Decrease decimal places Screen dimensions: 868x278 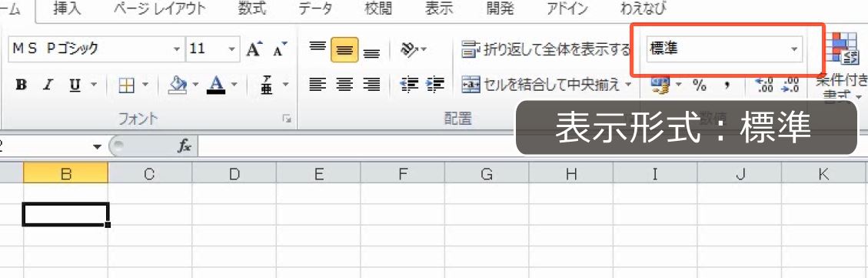pos(790,85)
